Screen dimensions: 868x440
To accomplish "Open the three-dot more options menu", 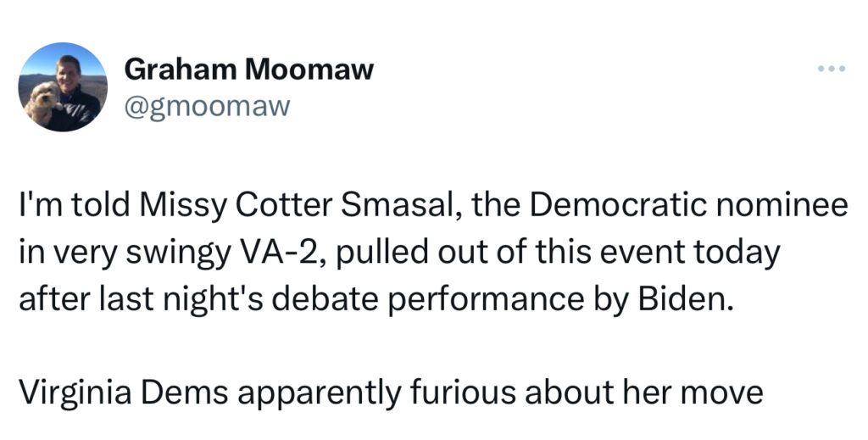I will tap(831, 70).
